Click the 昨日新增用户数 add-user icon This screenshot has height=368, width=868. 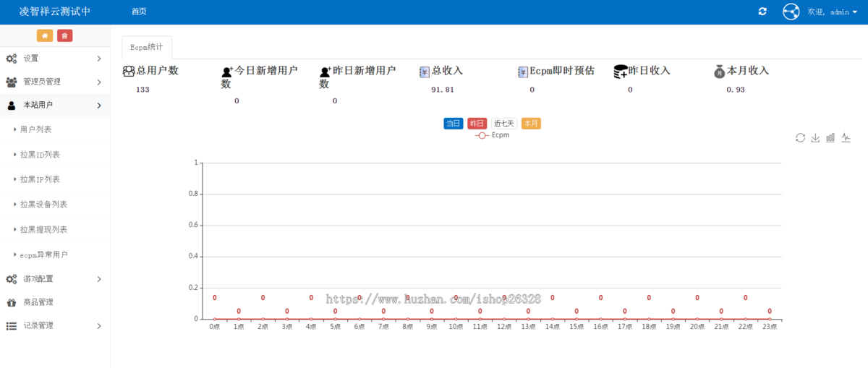[325, 72]
